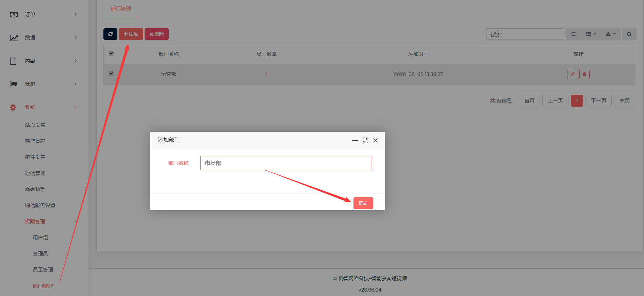Open 管理员 in sidebar
The height and width of the screenshot is (296, 644).
pos(40,254)
